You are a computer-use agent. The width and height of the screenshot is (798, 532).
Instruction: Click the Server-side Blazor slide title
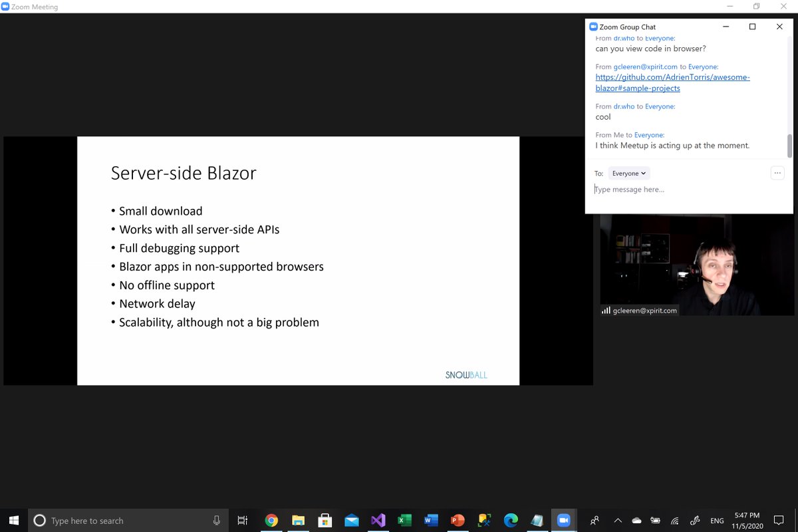184,173
